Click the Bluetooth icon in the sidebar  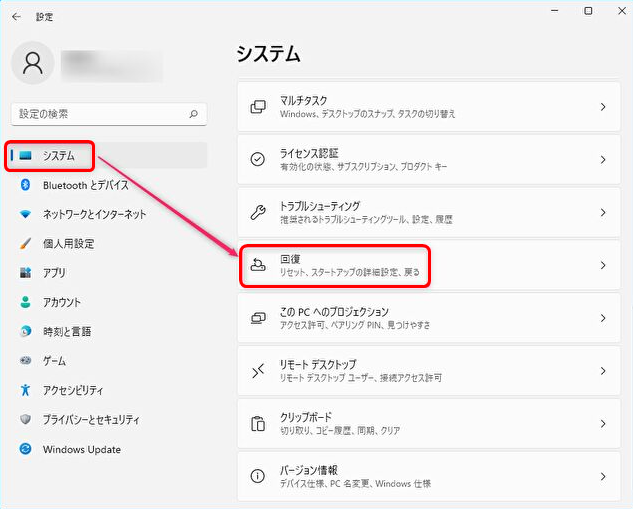pos(25,185)
